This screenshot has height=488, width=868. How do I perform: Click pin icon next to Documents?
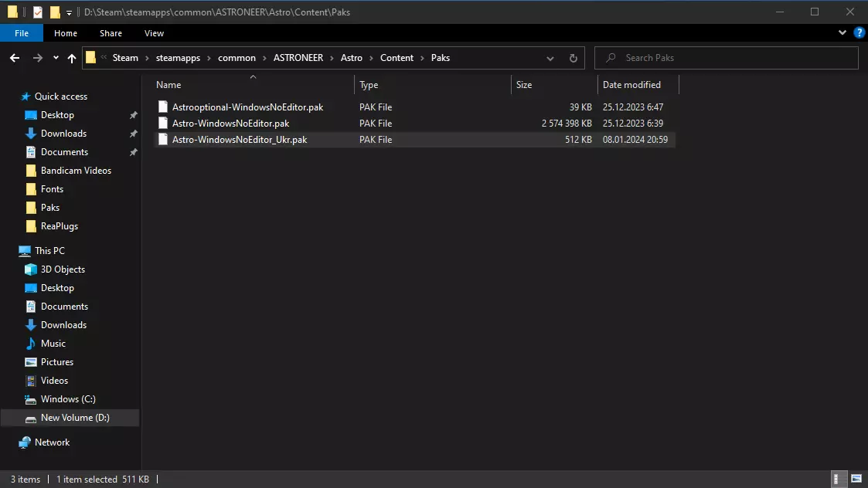click(134, 152)
